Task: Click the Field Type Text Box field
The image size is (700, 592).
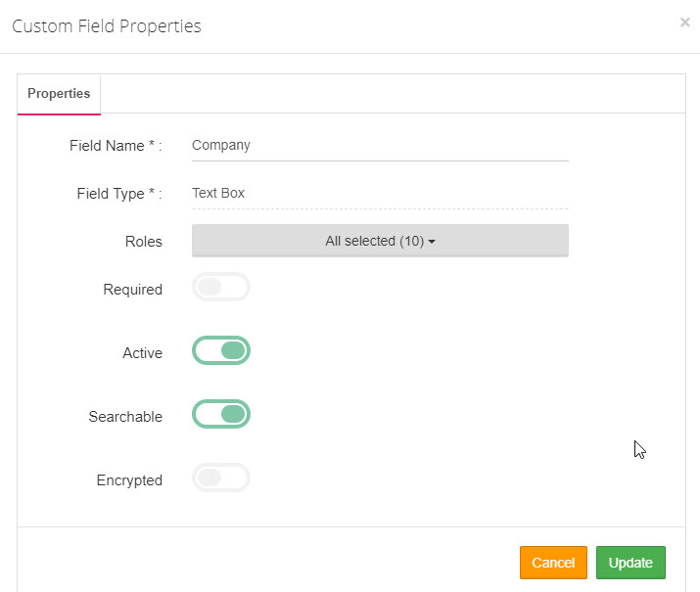Action: (x=380, y=194)
